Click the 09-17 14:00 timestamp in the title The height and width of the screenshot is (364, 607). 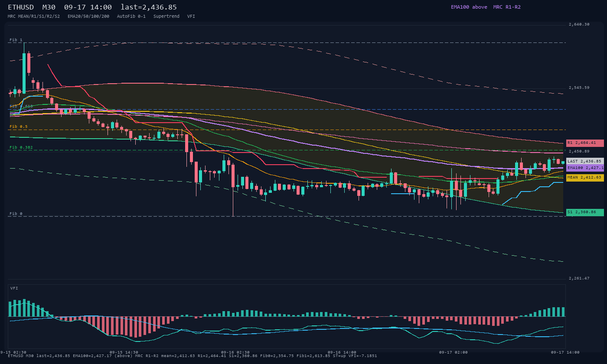[88, 7]
